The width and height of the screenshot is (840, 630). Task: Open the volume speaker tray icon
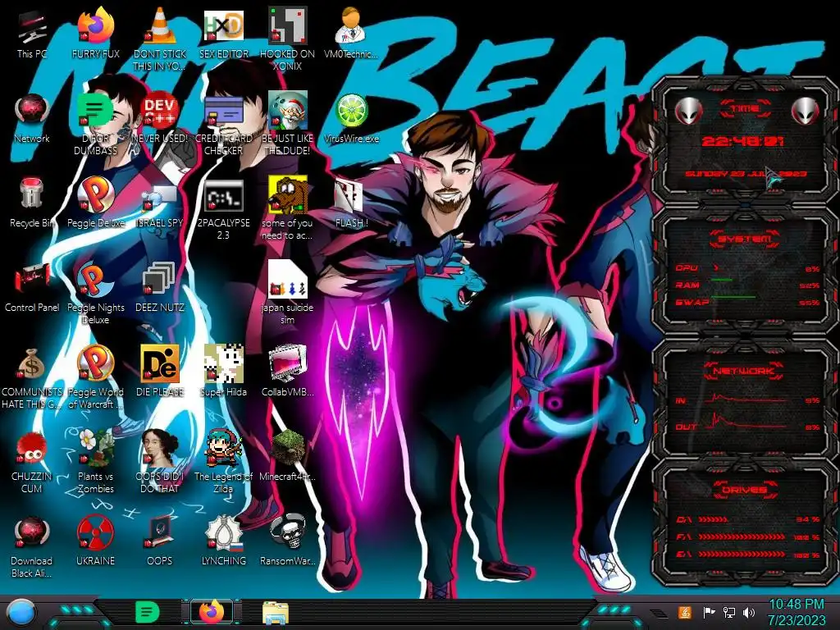(x=748, y=612)
